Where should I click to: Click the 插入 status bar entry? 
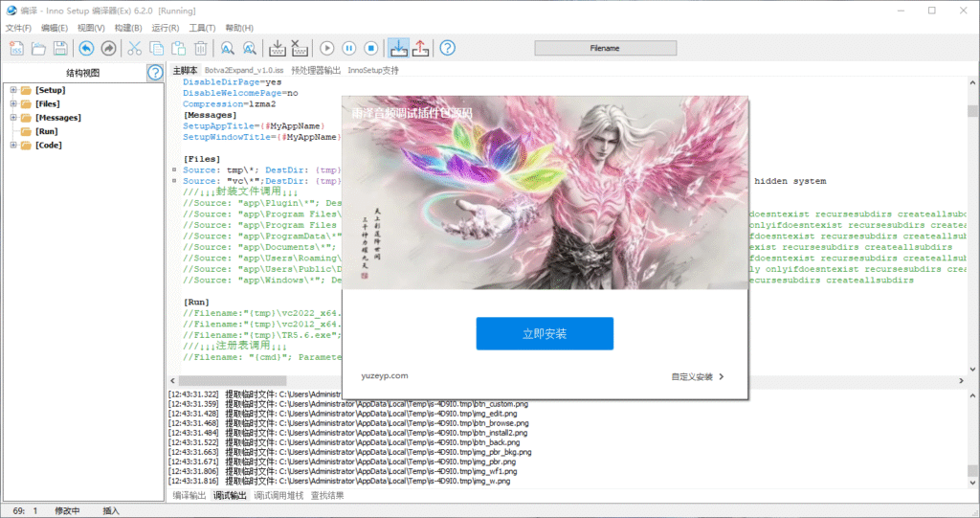111,510
